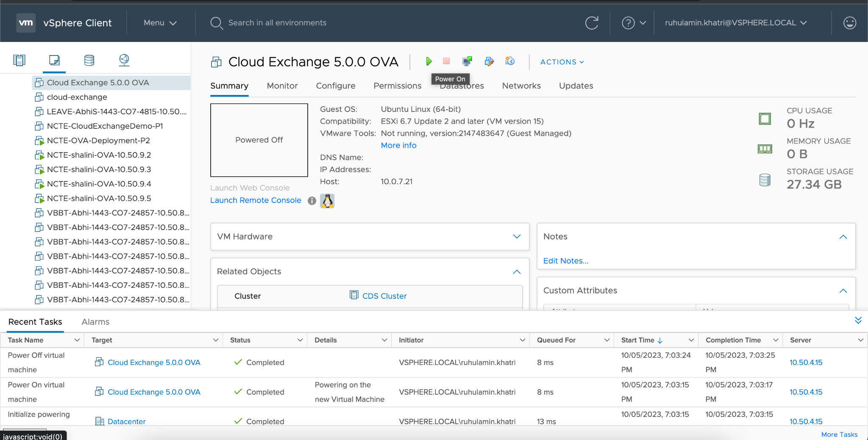Select NCTE-shalini-OVA-10.50.9.2 in the tree
Screen dimensions: 868x440
[99, 155]
